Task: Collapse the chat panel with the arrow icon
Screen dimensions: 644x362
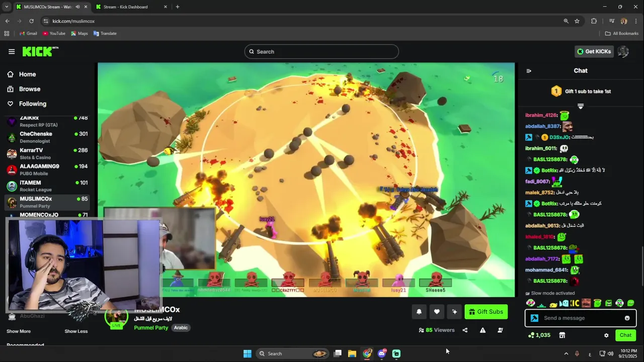Action: point(529,71)
